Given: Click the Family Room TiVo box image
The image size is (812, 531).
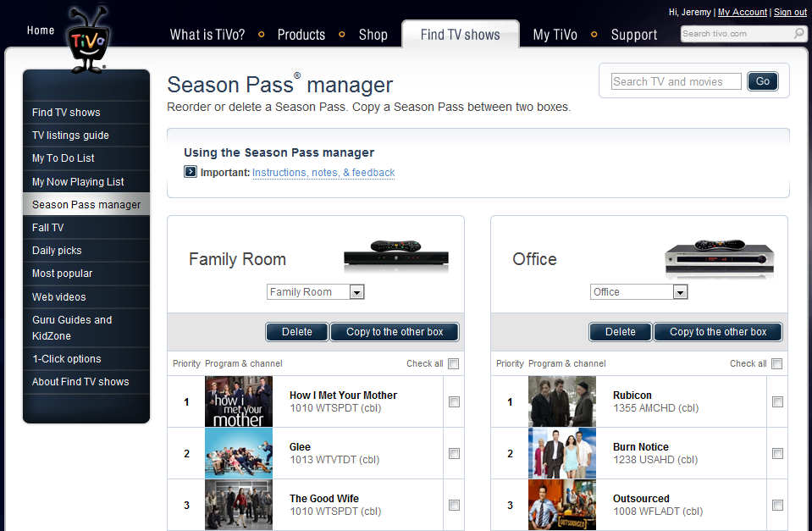Looking at the screenshot, I should (x=396, y=256).
